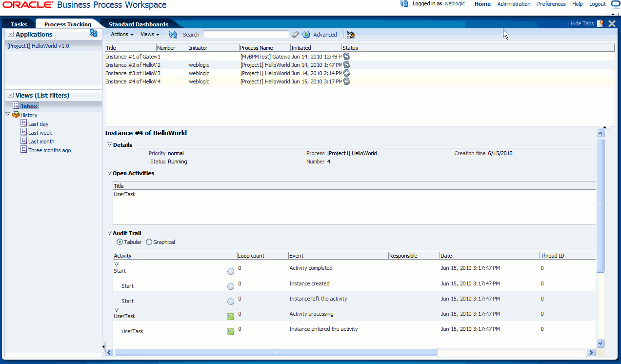
Task: Collapse the Details section
Action: (109, 144)
